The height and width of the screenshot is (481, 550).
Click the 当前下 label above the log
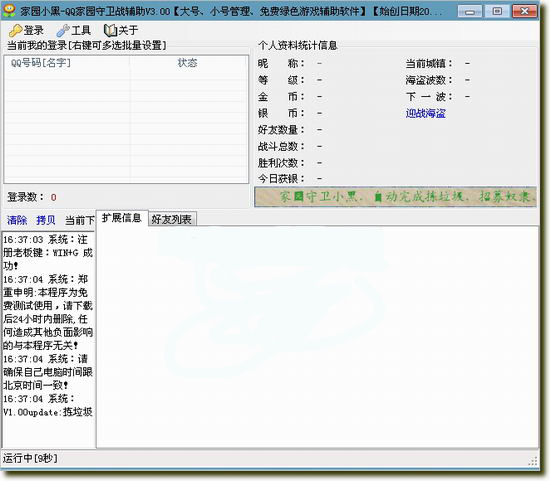[x=80, y=220]
